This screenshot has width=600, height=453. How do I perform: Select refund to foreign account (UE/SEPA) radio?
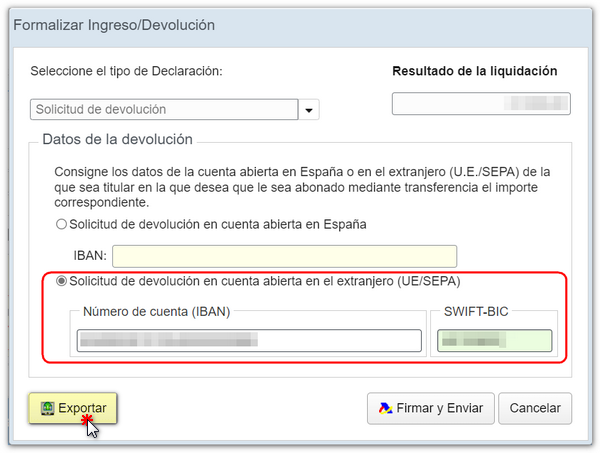point(62,281)
